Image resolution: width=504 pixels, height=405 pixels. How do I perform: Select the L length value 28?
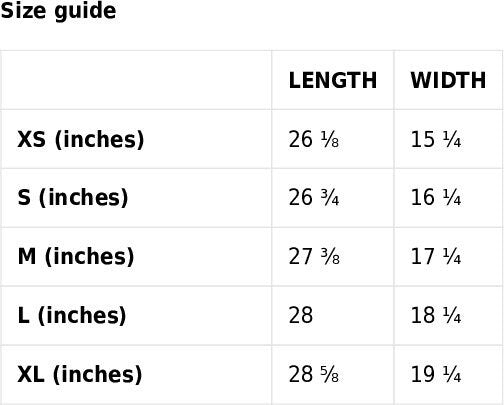(x=301, y=315)
